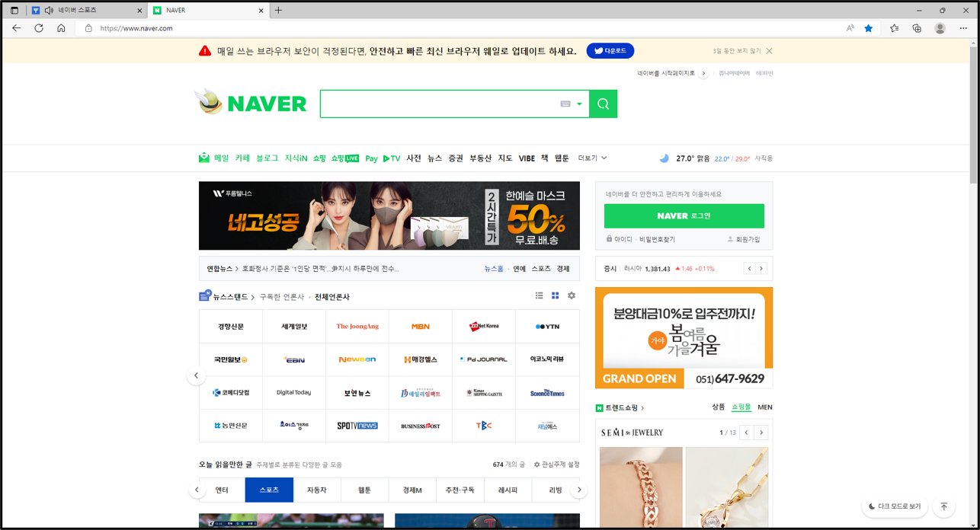Open a new browser tab
This screenshot has width=980, height=530.
(278, 11)
